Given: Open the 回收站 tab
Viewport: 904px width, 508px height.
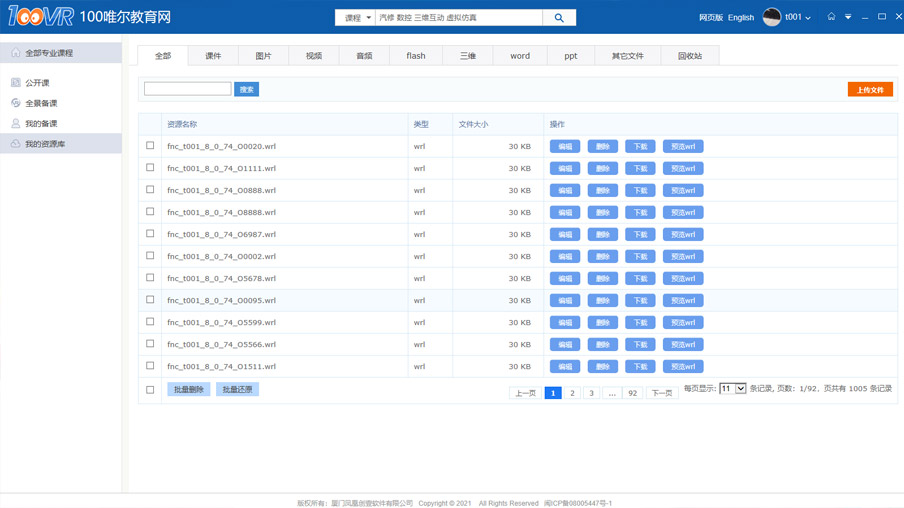Looking at the screenshot, I should click(689, 56).
